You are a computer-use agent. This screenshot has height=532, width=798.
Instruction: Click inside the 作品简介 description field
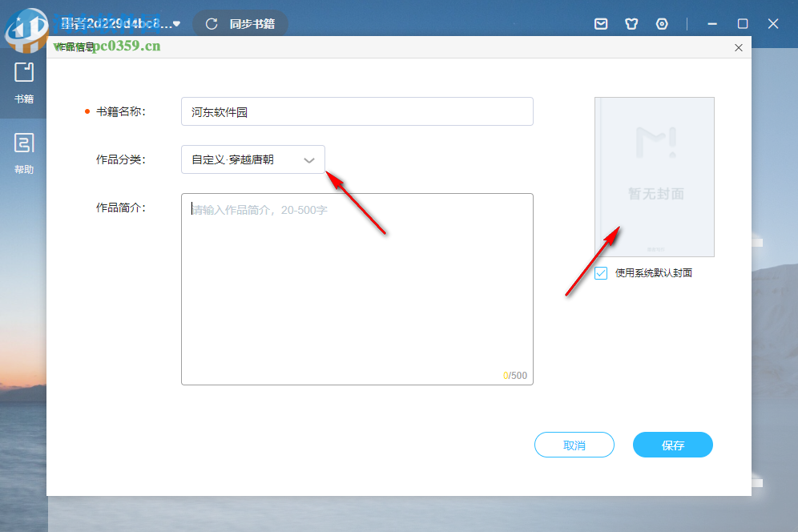click(x=357, y=288)
